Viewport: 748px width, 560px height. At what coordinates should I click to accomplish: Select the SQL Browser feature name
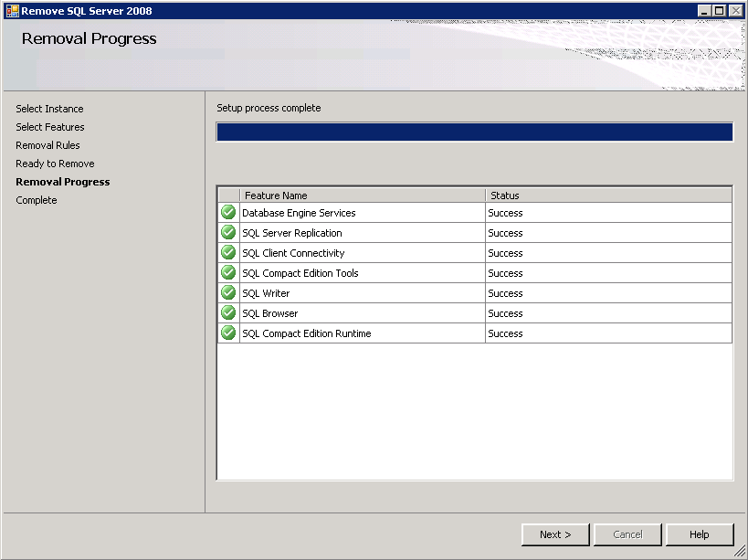pyautogui.click(x=270, y=313)
